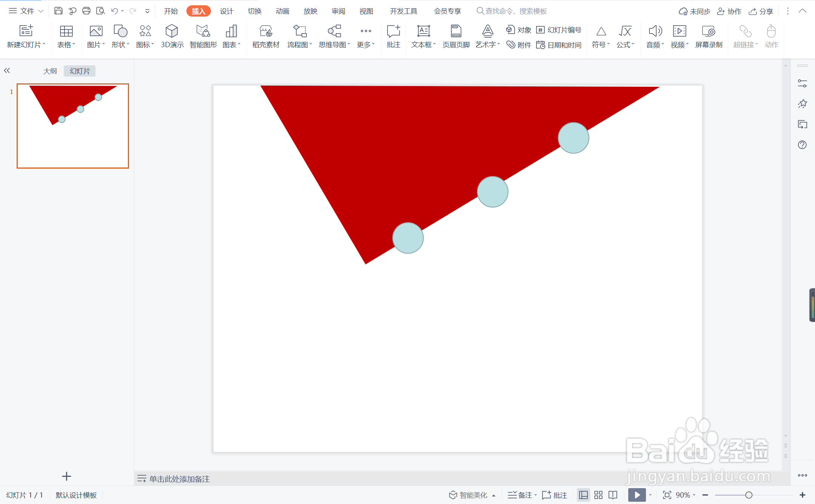Insert 日期和时间 into slide
This screenshot has width=815, height=504.
pyautogui.click(x=559, y=45)
